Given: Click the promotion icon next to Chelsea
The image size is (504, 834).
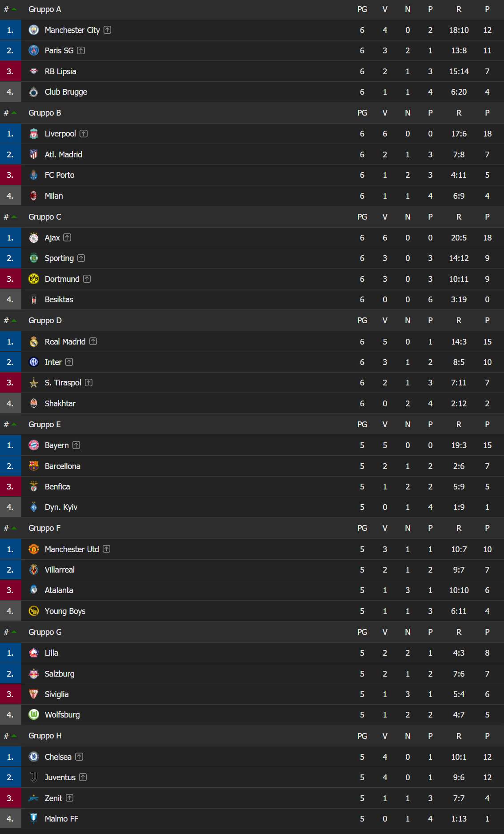Looking at the screenshot, I should [79, 757].
